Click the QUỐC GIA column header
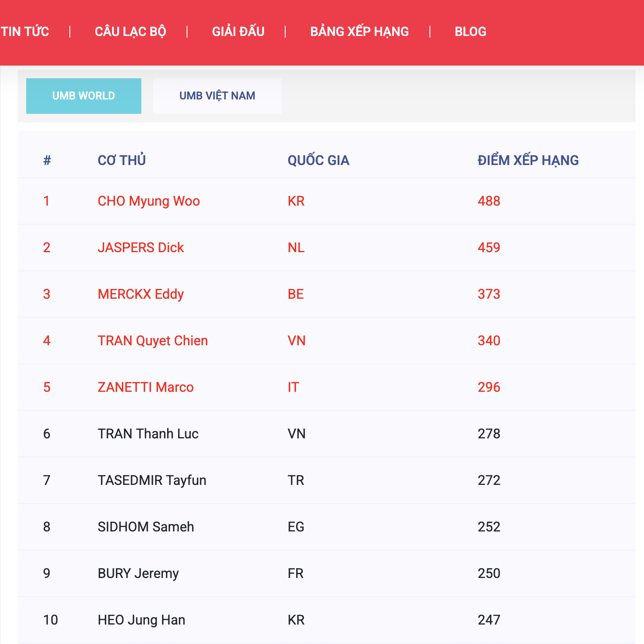 click(319, 160)
